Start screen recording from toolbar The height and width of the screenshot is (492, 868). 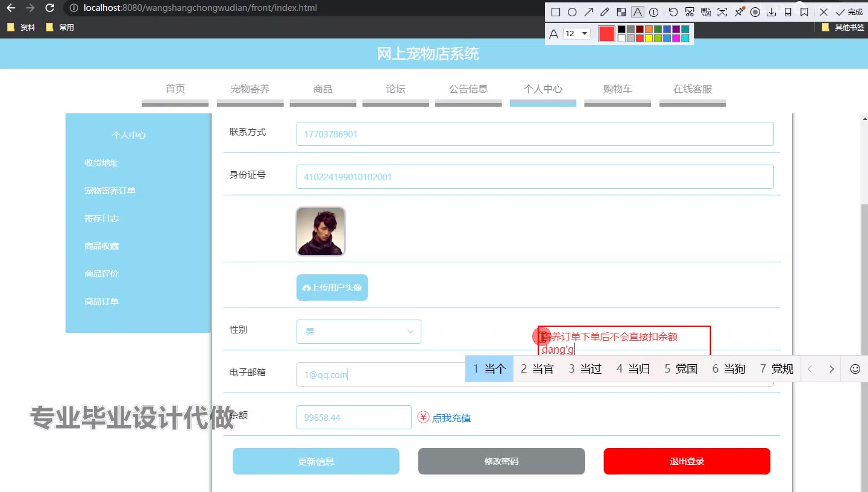click(x=755, y=12)
